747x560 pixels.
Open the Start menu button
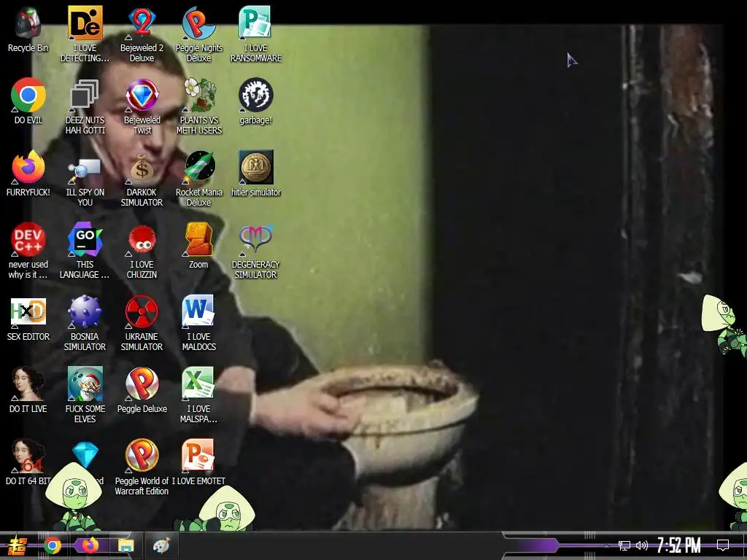[x=18, y=545]
